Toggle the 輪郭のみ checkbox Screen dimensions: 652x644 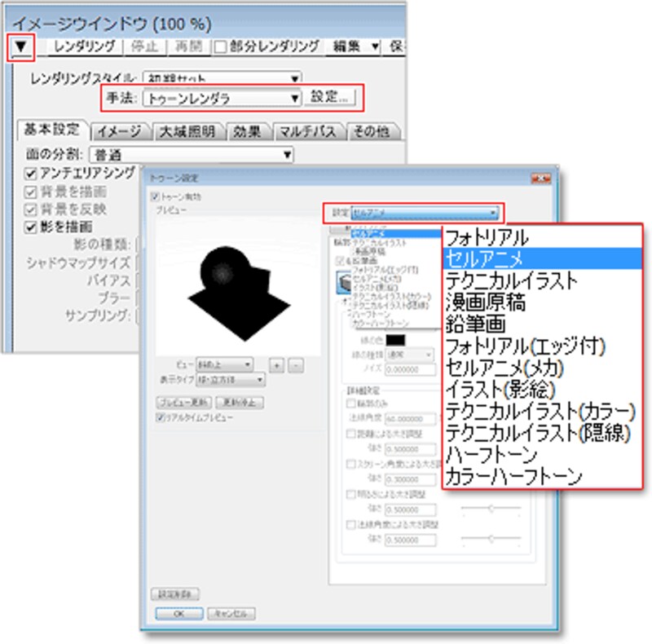(351, 404)
